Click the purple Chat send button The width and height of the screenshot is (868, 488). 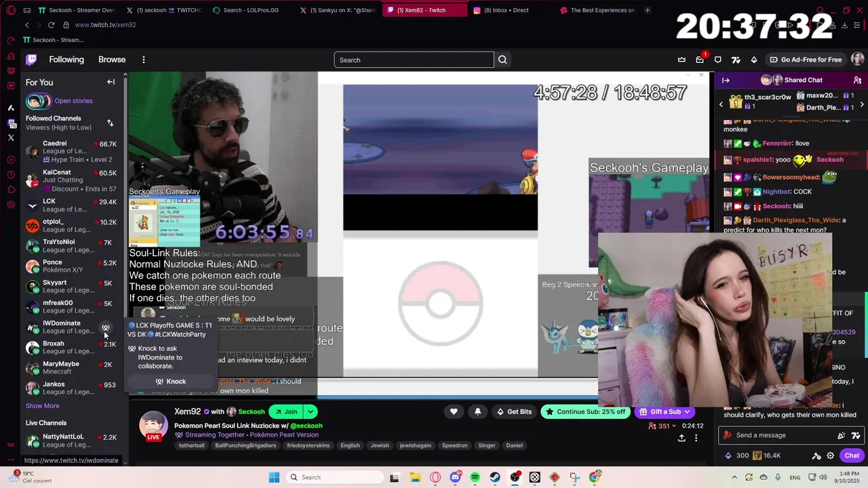[x=852, y=455]
